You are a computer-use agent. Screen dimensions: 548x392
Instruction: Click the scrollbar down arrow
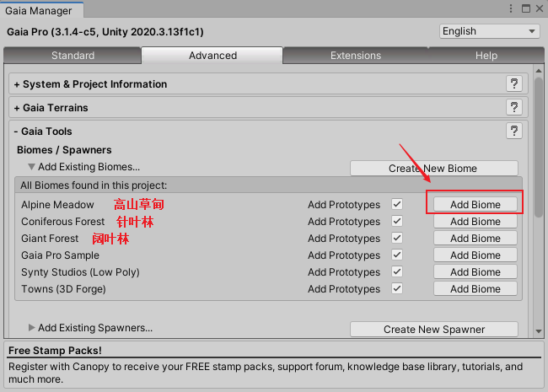pos(539,330)
